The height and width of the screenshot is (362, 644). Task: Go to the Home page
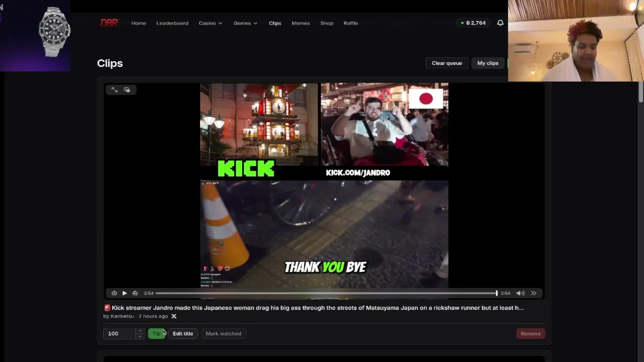click(x=138, y=23)
